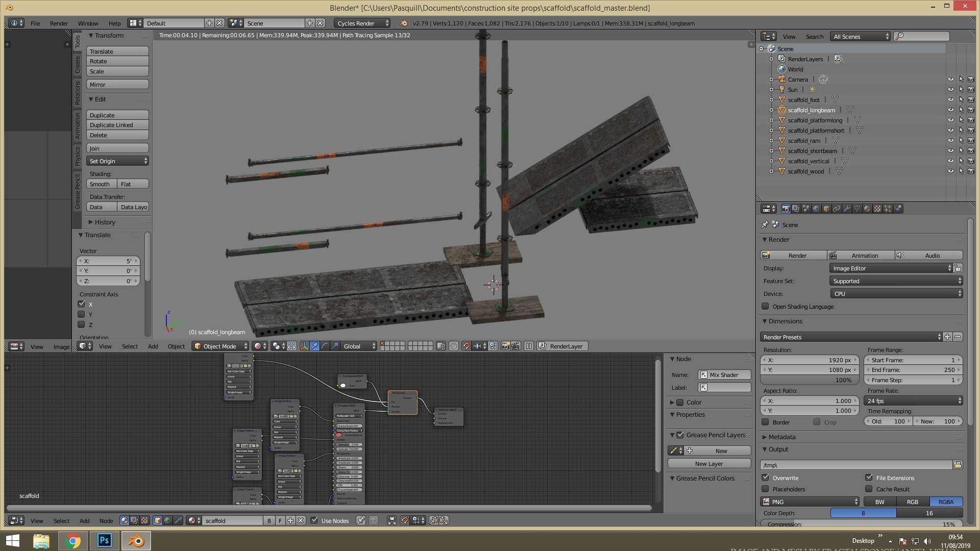Pin the node tree with the pin icon
This screenshot has width=980, height=551.
pos(361,520)
